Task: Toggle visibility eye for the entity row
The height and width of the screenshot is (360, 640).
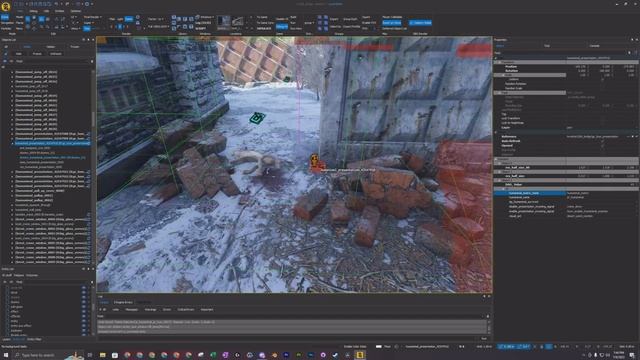Action: point(84,321)
